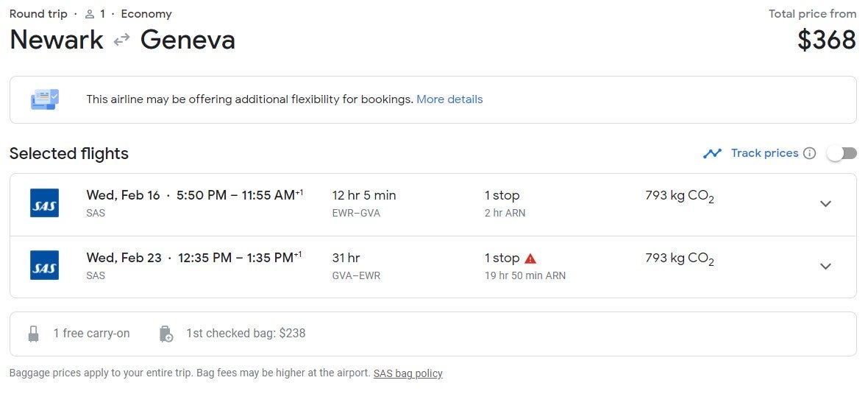
Task: Click the flexible booking ticket icon
Action: tap(45, 99)
